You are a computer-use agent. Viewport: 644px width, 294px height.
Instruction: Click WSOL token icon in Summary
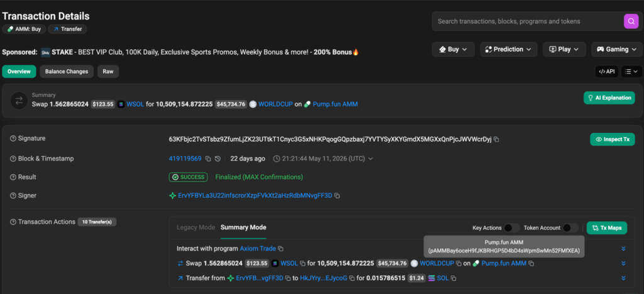pyautogui.click(x=121, y=105)
